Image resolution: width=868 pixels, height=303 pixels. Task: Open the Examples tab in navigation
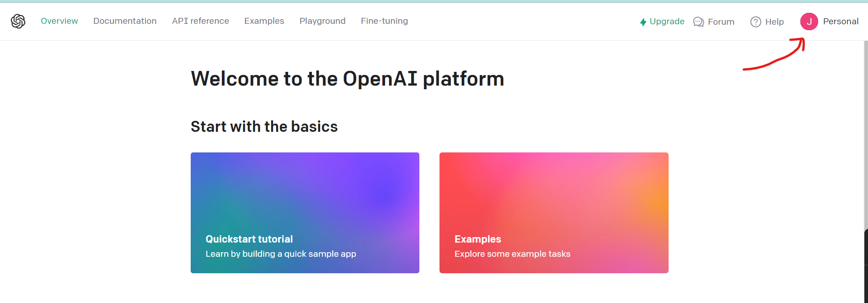(264, 21)
